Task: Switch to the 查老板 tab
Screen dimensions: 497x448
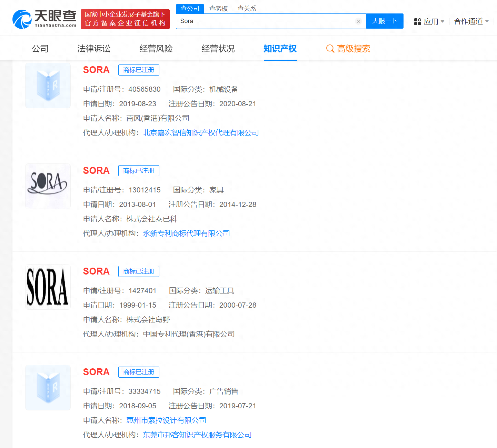Action: pyautogui.click(x=219, y=8)
